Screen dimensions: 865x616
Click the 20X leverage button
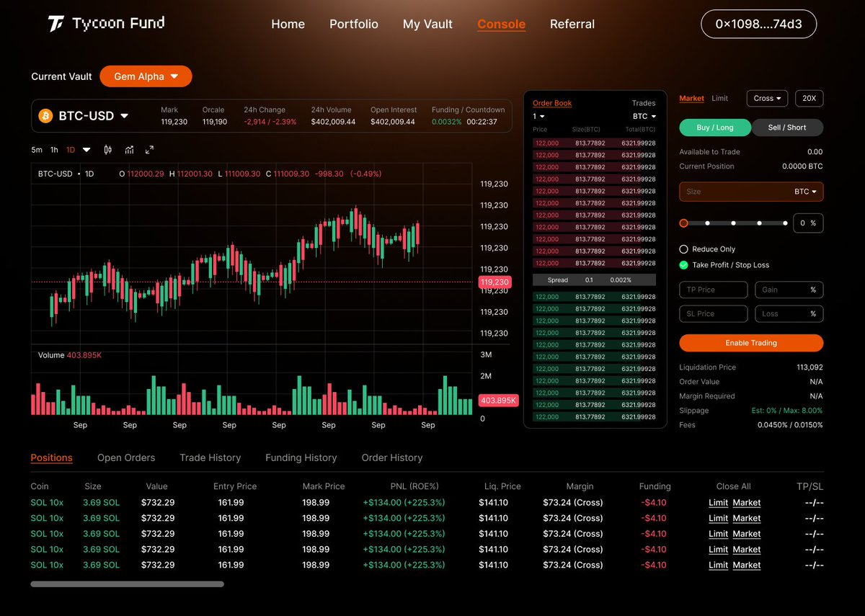point(809,99)
